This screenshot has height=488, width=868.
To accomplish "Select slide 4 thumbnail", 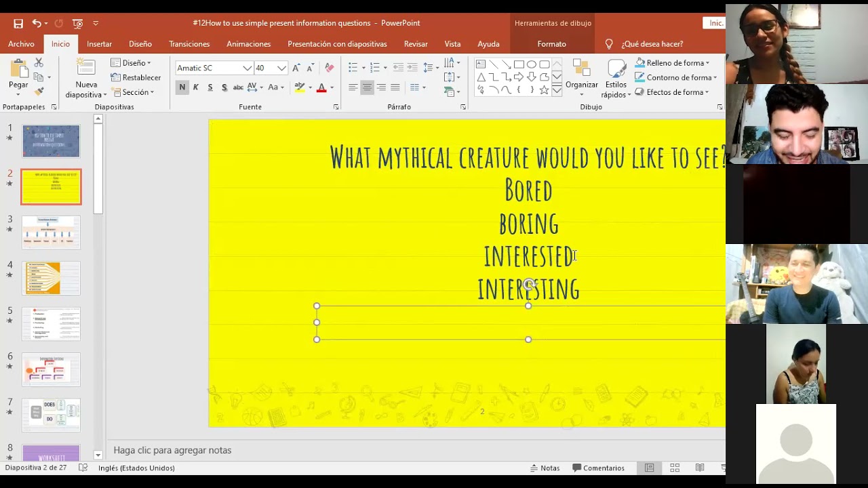I will (x=52, y=278).
